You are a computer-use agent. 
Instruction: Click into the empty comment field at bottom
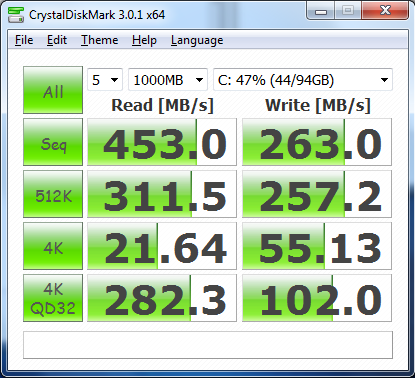click(208, 345)
